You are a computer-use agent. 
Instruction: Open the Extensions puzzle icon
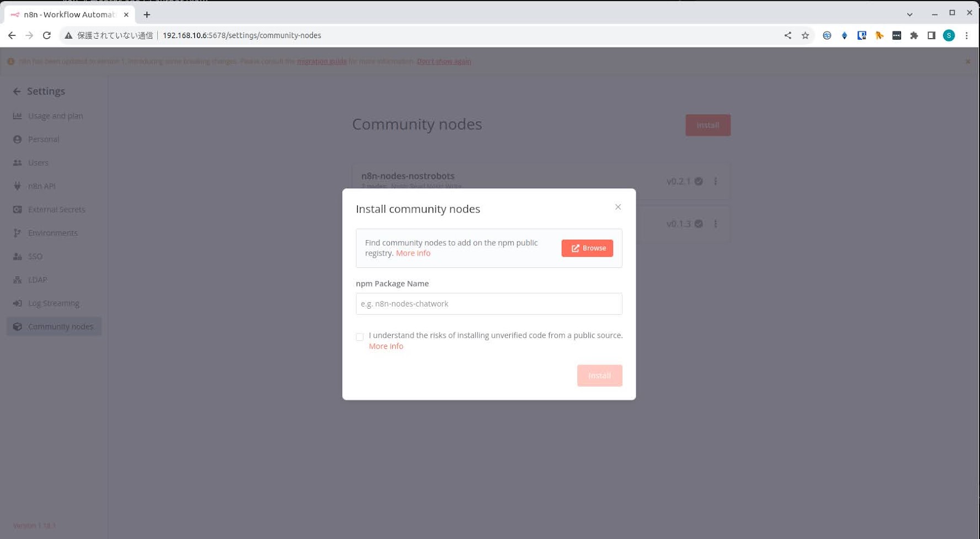click(914, 35)
